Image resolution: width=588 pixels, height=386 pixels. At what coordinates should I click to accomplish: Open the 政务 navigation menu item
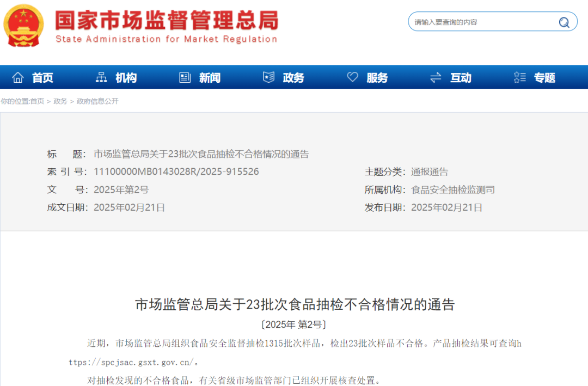[x=293, y=77]
